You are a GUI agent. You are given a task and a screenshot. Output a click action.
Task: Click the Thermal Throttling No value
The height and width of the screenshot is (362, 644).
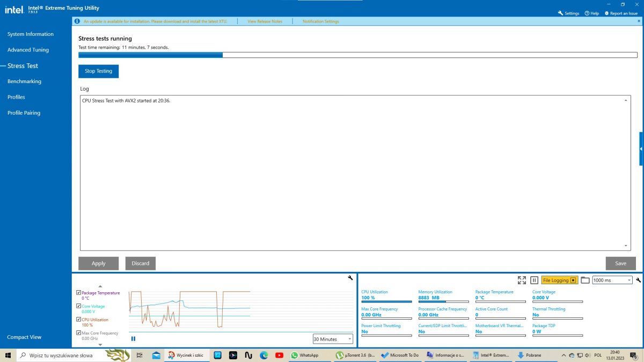pyautogui.click(x=536, y=315)
